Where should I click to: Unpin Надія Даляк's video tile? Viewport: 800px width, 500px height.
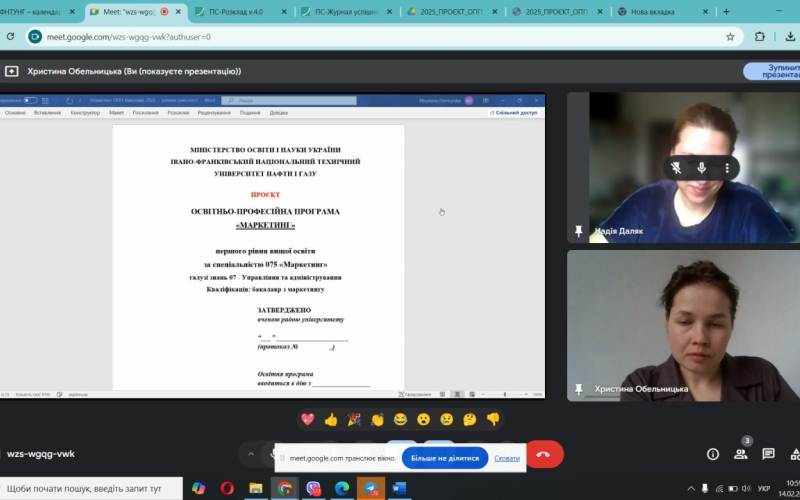click(x=676, y=168)
